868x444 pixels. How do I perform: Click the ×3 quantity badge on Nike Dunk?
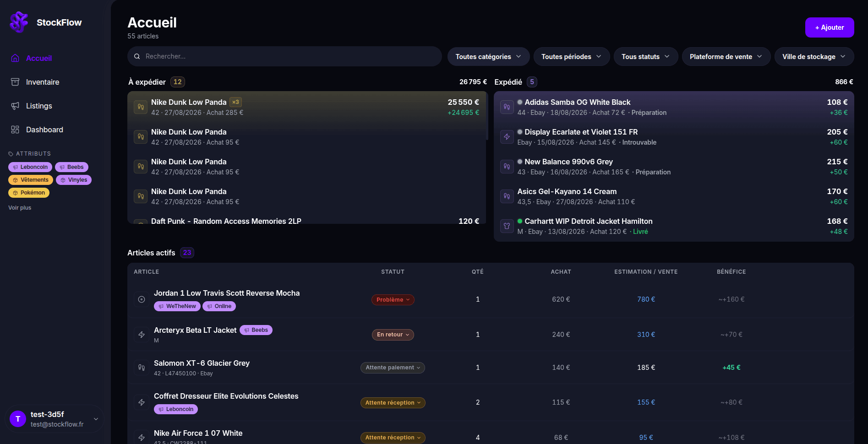[235, 102]
